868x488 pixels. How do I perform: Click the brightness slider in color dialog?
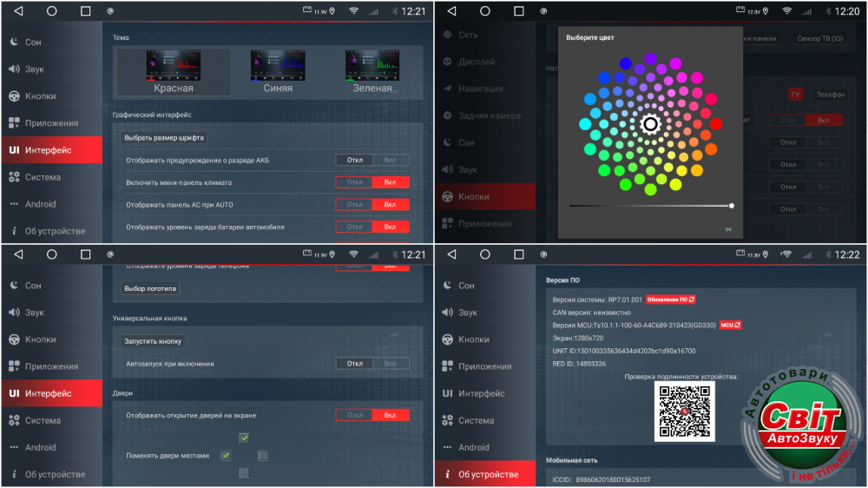click(650, 206)
